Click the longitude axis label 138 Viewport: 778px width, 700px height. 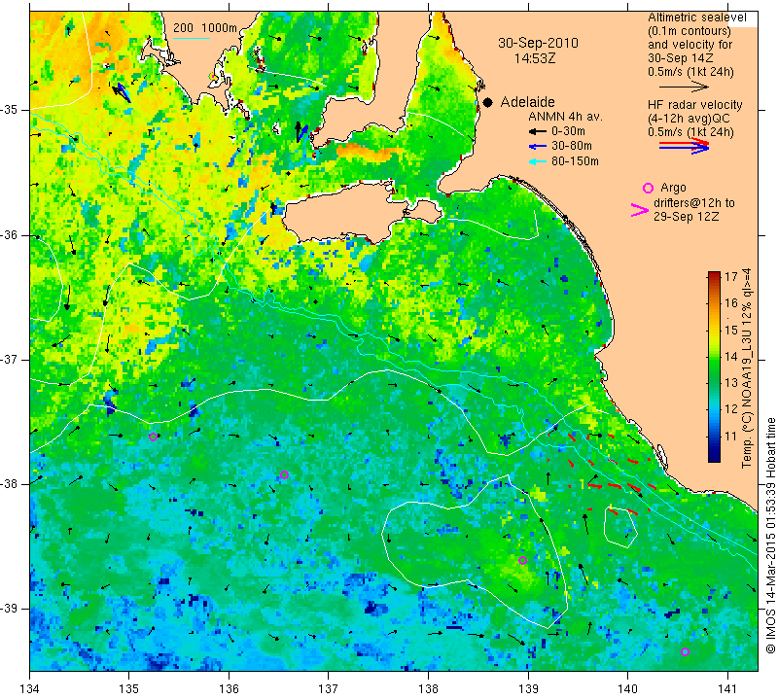click(x=428, y=689)
